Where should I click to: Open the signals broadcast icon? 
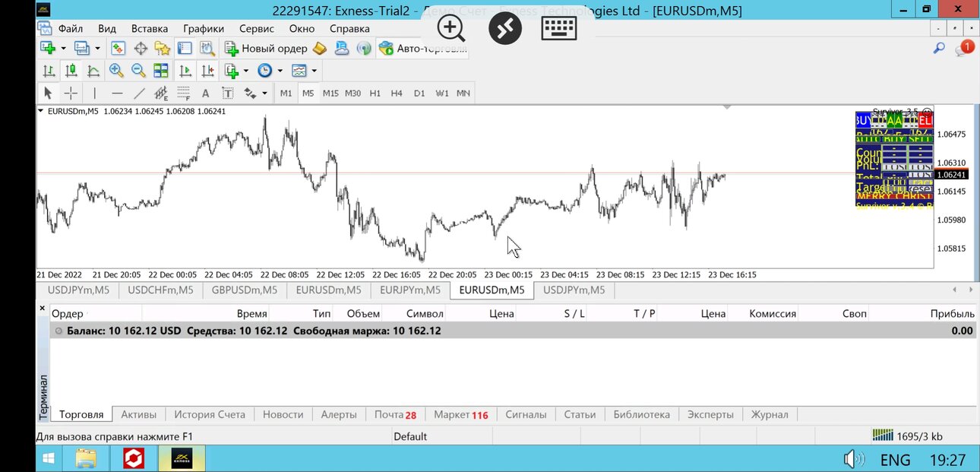click(x=364, y=49)
